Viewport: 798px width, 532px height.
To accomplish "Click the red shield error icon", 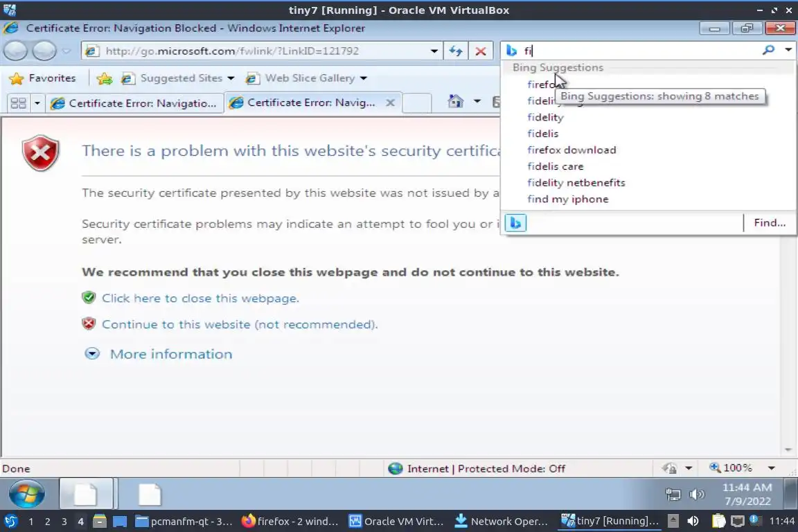I will [41, 153].
